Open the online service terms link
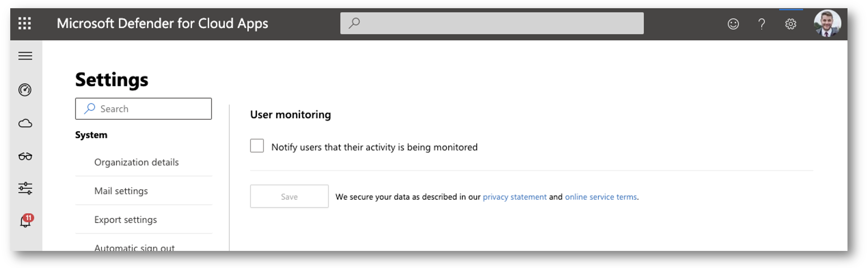 point(601,197)
